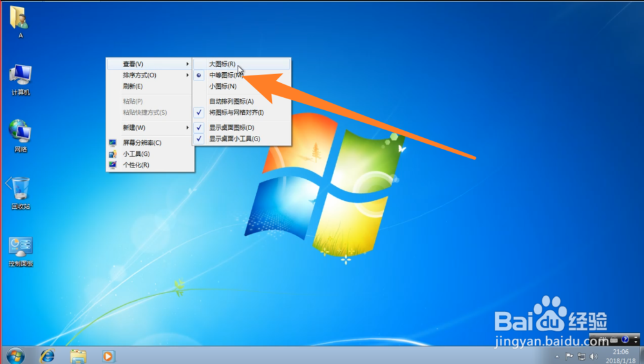Choose 中等图标(M) medium icons
The image size is (644, 364).
(x=242, y=75)
